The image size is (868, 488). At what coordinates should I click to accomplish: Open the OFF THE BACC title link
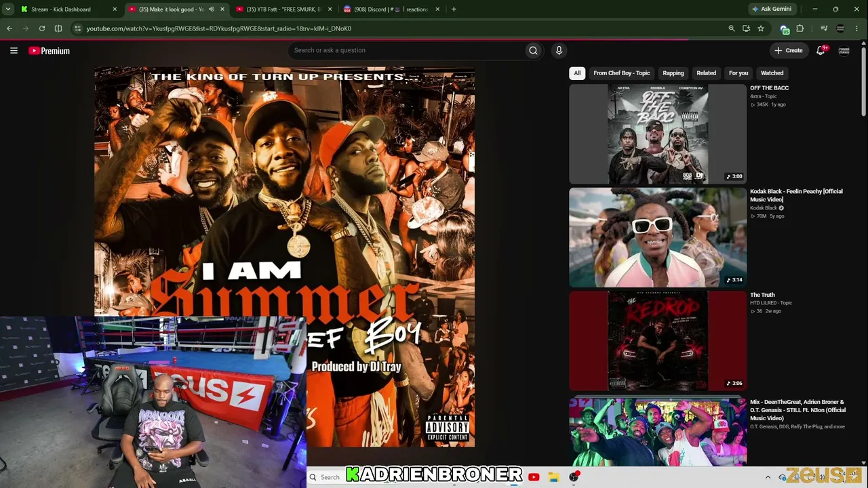(769, 88)
